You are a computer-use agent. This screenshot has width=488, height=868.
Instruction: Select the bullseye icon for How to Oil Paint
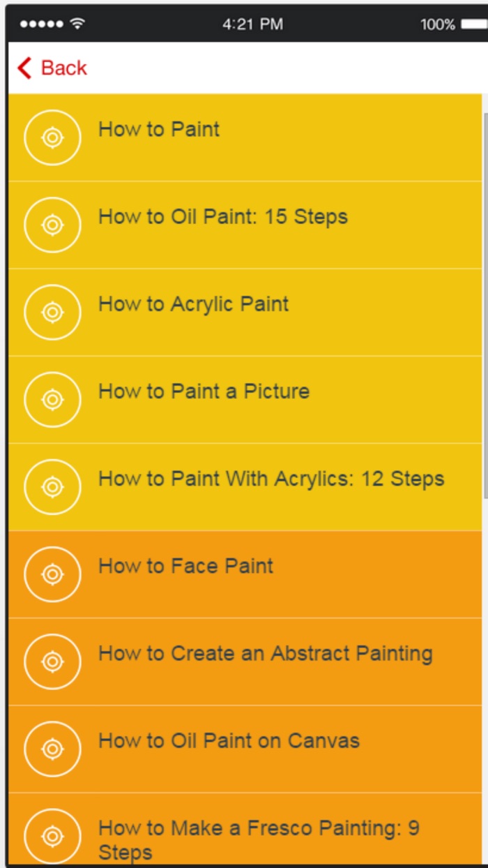(x=52, y=225)
